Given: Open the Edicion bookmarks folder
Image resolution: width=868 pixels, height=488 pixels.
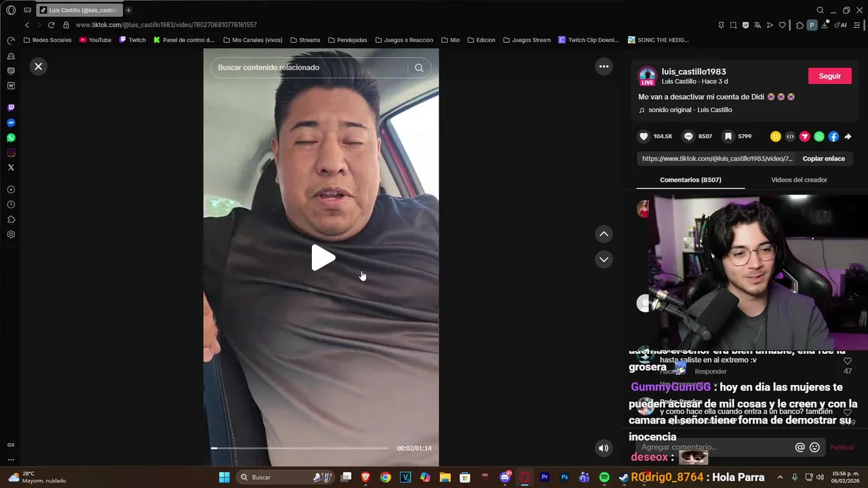Looking at the screenshot, I should 481,40.
